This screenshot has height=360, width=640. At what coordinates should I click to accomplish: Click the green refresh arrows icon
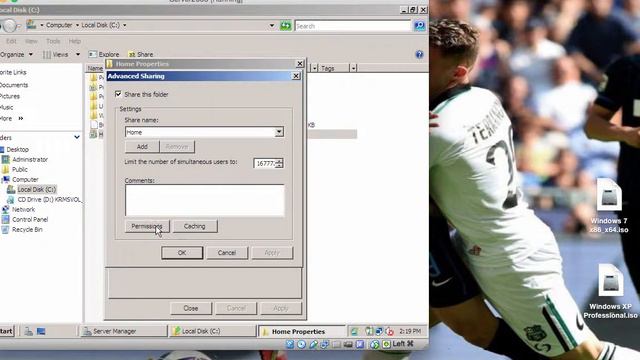click(x=286, y=26)
